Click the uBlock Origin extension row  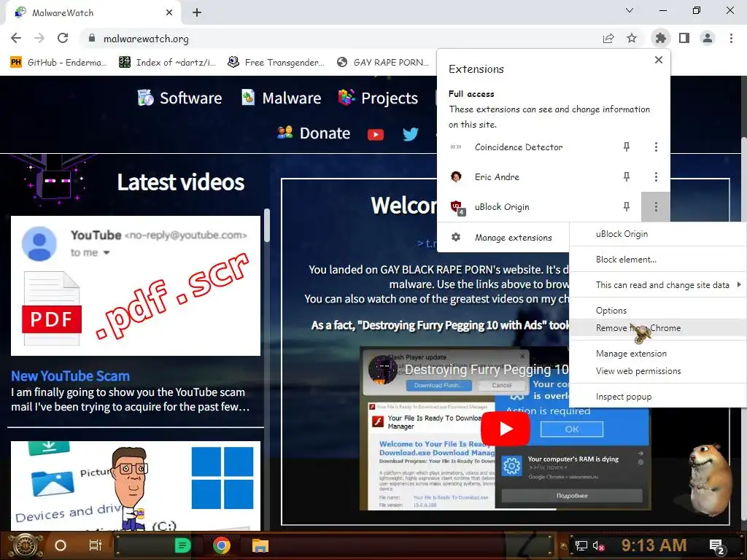click(x=502, y=206)
